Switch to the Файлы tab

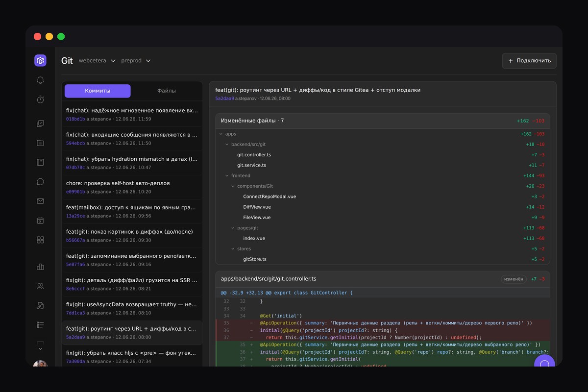tap(167, 91)
